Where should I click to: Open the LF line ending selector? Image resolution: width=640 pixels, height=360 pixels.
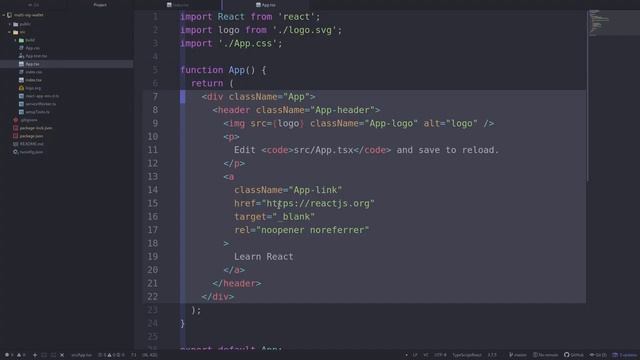click(415, 355)
